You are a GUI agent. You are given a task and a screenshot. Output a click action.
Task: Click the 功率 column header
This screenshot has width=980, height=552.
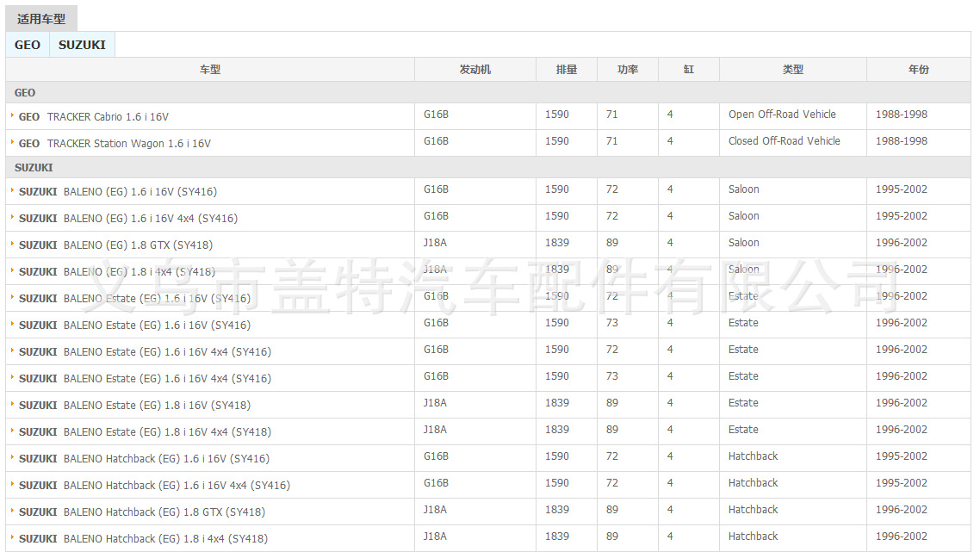(x=628, y=70)
